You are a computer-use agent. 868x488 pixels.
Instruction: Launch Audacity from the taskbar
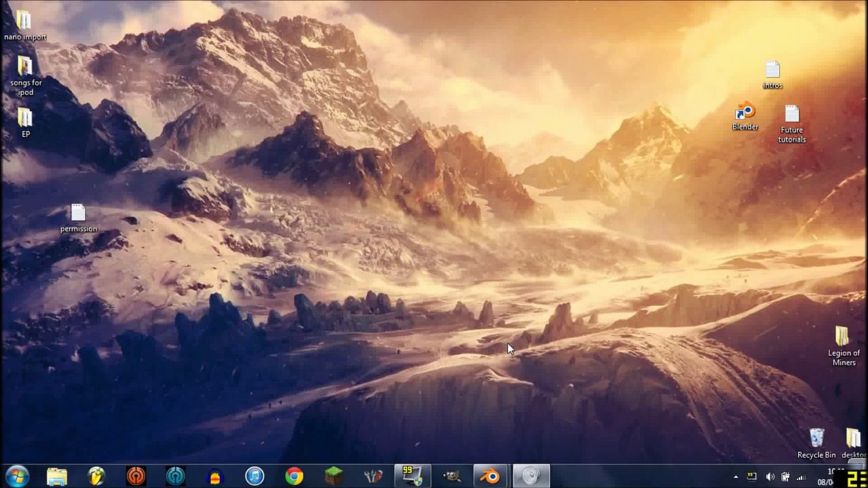(x=215, y=476)
